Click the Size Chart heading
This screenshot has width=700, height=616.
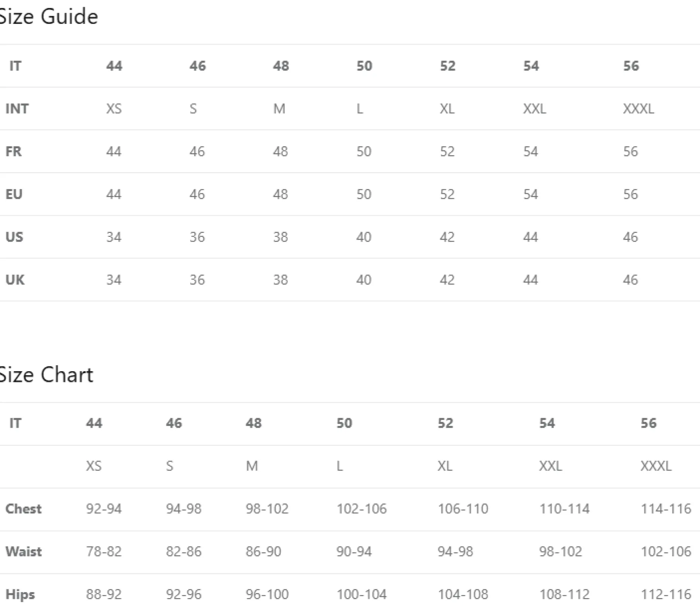(46, 375)
